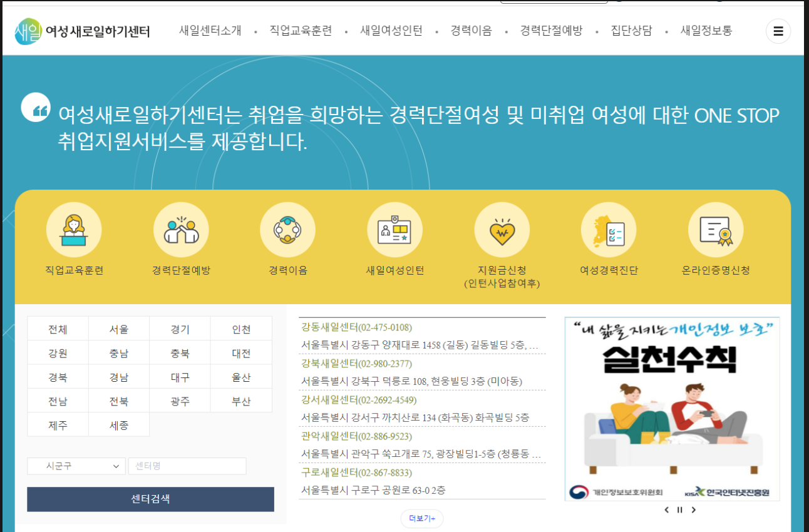Select the 세종 region tab

point(119,425)
